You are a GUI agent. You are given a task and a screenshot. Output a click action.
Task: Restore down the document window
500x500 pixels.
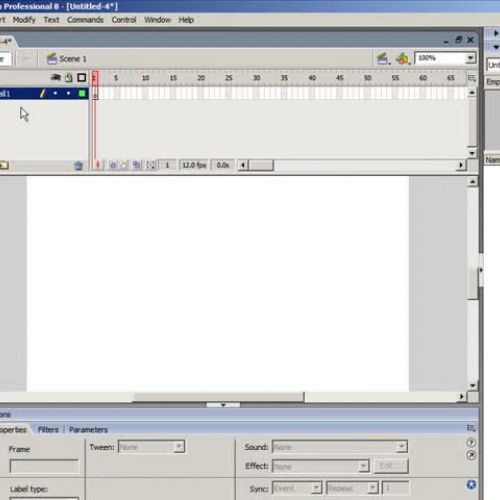(x=459, y=40)
